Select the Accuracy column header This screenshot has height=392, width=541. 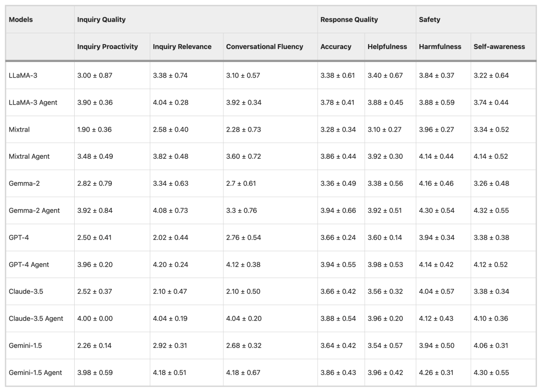coord(336,47)
